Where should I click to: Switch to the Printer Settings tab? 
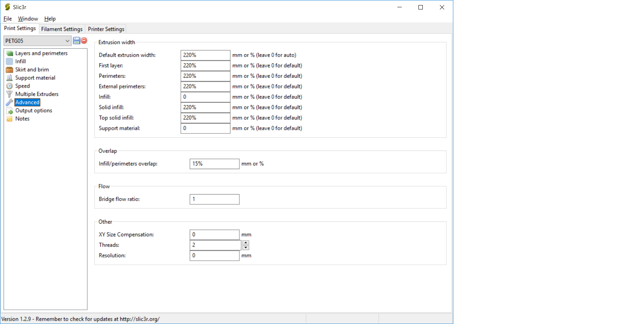coord(106,29)
